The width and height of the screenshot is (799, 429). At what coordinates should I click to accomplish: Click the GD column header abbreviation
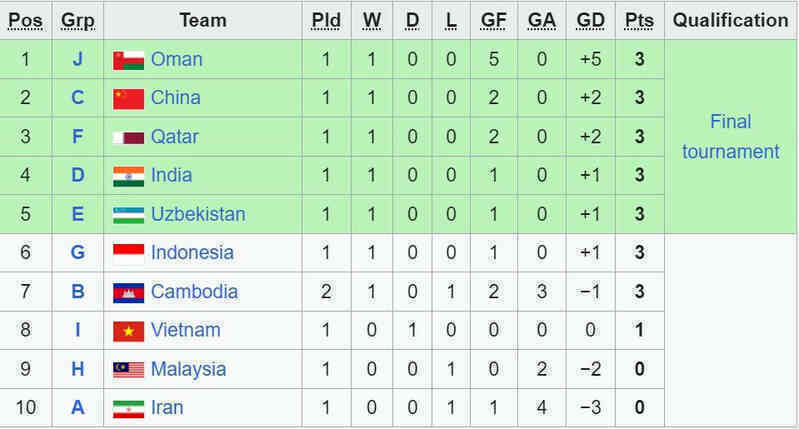pyautogui.click(x=591, y=20)
